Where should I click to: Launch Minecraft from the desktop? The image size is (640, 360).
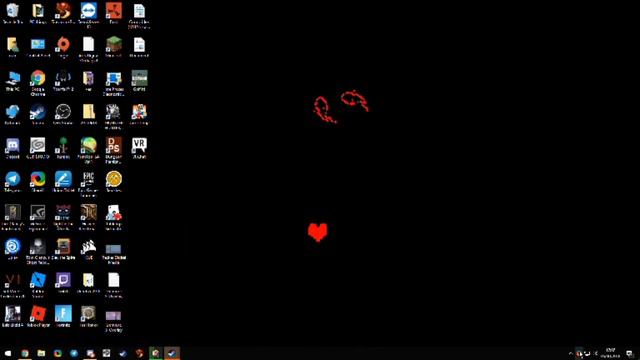coord(114,44)
